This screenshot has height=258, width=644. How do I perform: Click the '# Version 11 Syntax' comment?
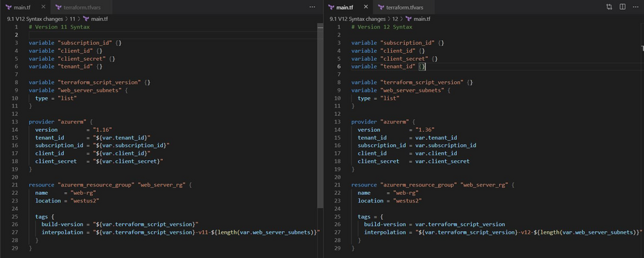coord(59,27)
